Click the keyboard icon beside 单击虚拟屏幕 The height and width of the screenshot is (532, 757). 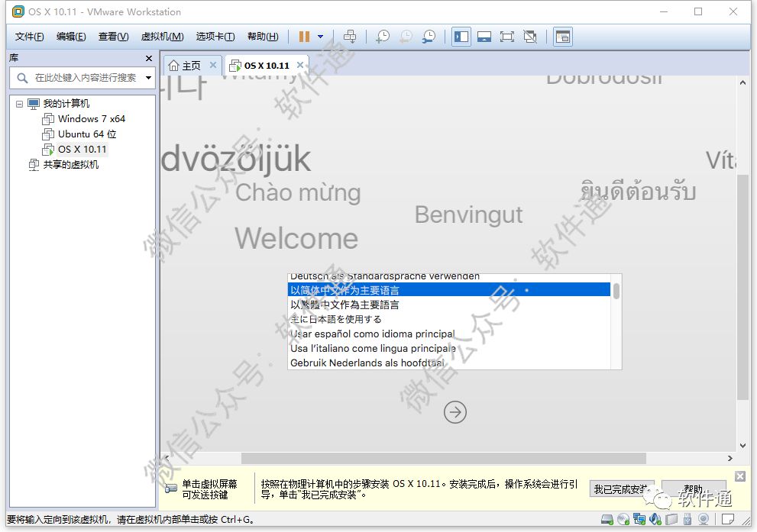(x=171, y=488)
